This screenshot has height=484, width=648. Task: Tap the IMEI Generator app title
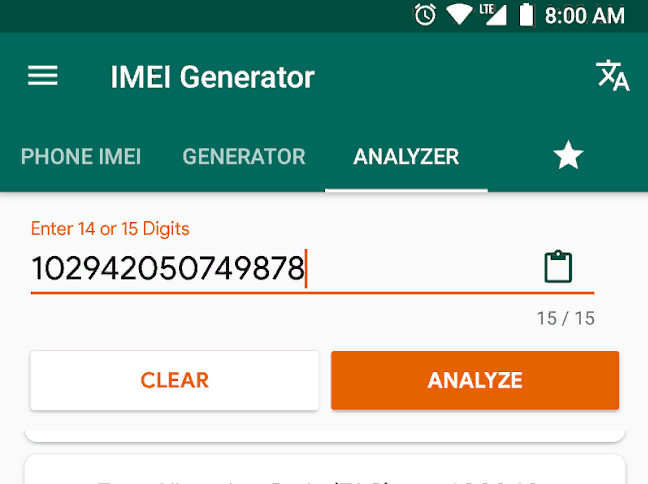pos(212,77)
